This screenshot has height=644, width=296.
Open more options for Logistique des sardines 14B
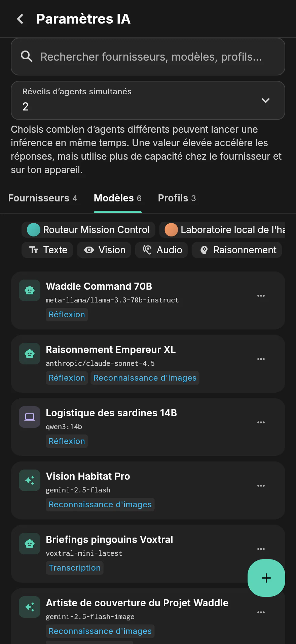pyautogui.click(x=261, y=422)
